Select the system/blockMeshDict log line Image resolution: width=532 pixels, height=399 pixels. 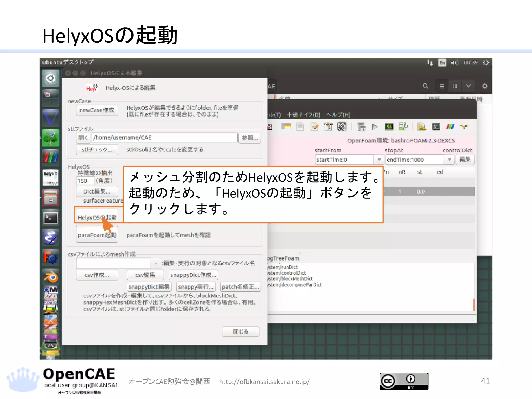(290, 279)
